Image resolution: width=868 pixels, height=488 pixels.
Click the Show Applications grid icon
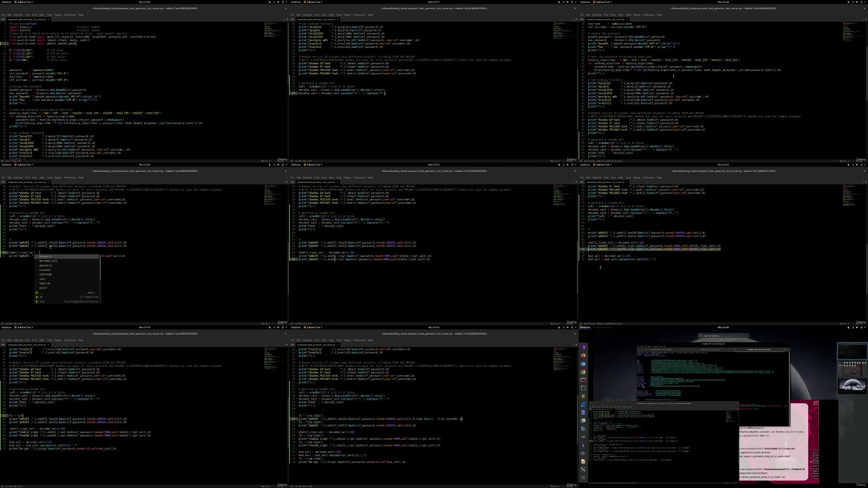coord(583,477)
